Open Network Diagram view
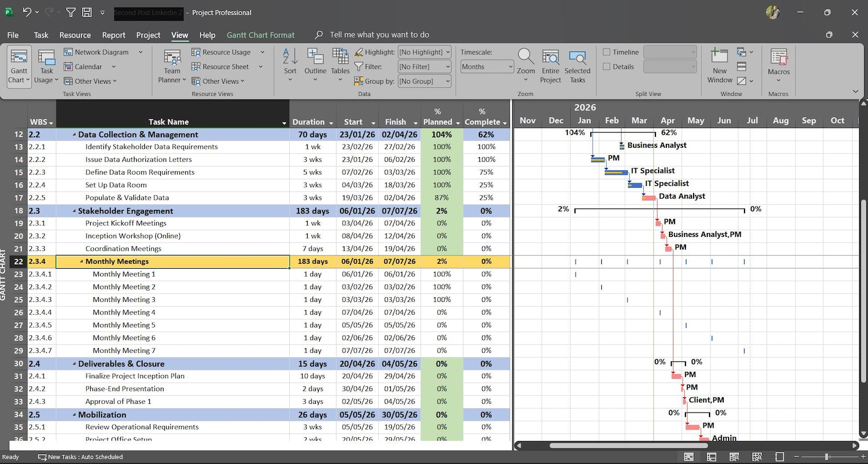868x464 pixels. pos(102,52)
